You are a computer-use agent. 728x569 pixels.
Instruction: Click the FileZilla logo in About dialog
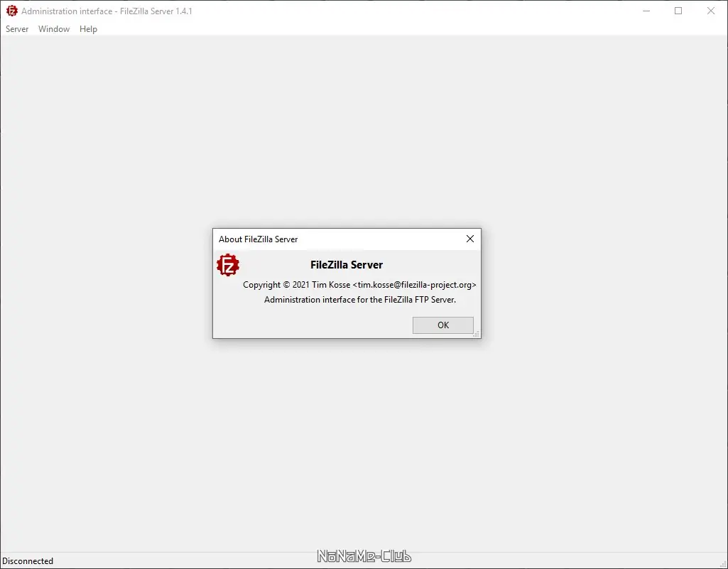(228, 265)
